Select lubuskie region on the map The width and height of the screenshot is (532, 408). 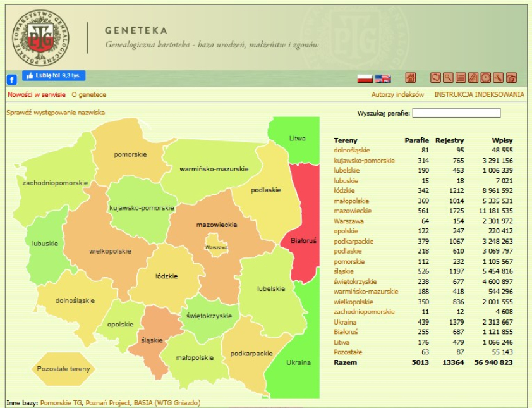45,244
